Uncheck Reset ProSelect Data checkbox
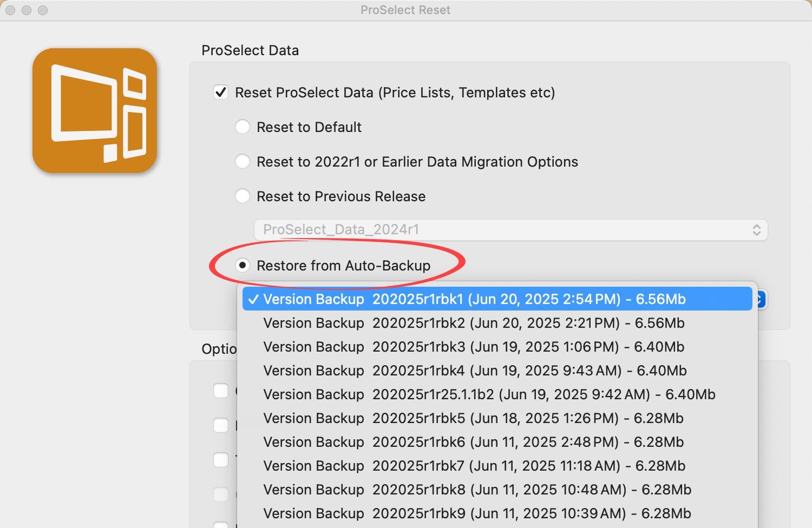 click(221, 93)
